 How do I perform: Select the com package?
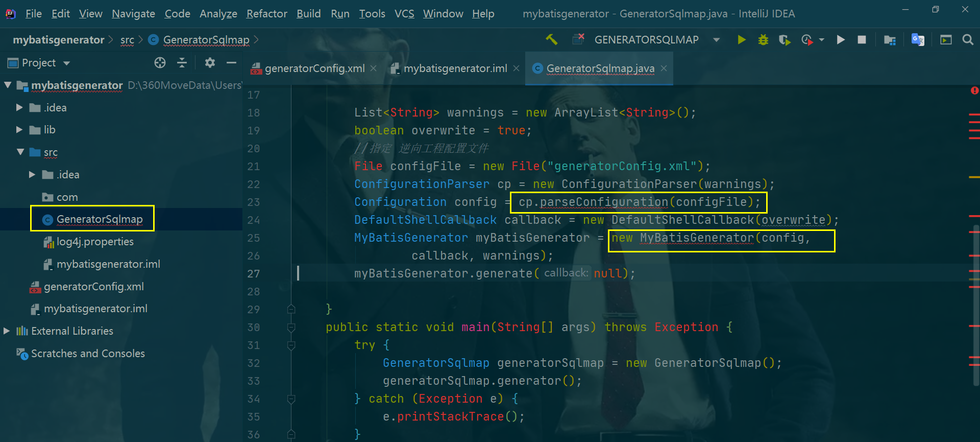(x=67, y=197)
